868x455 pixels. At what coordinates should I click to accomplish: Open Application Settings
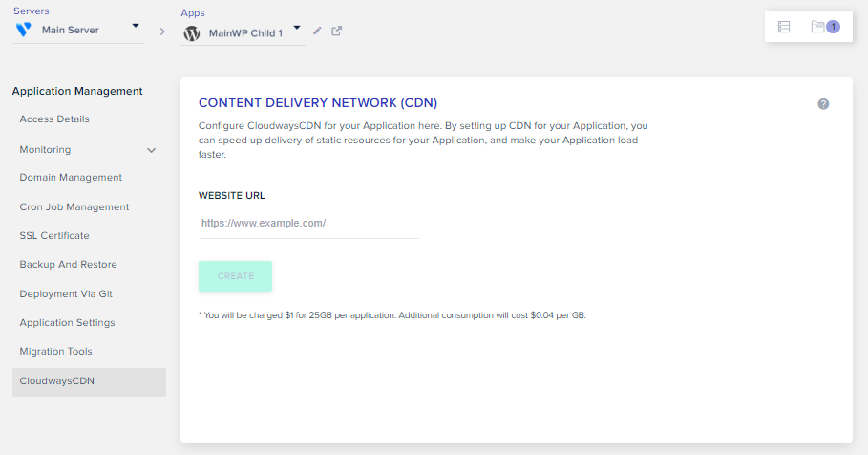(x=67, y=322)
